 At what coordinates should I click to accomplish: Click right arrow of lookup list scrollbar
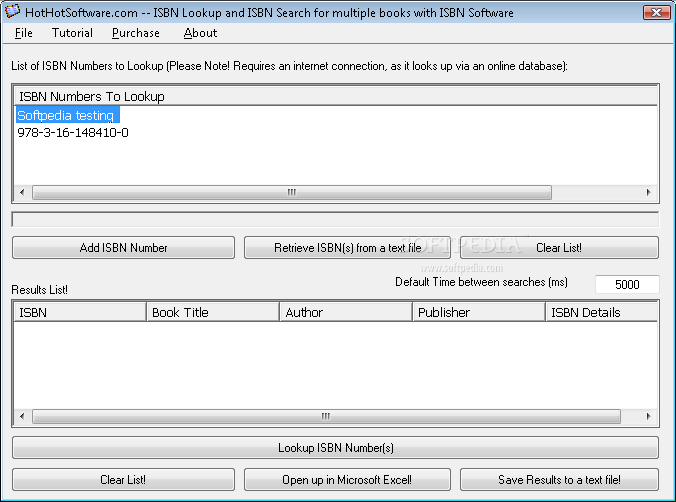click(x=648, y=192)
